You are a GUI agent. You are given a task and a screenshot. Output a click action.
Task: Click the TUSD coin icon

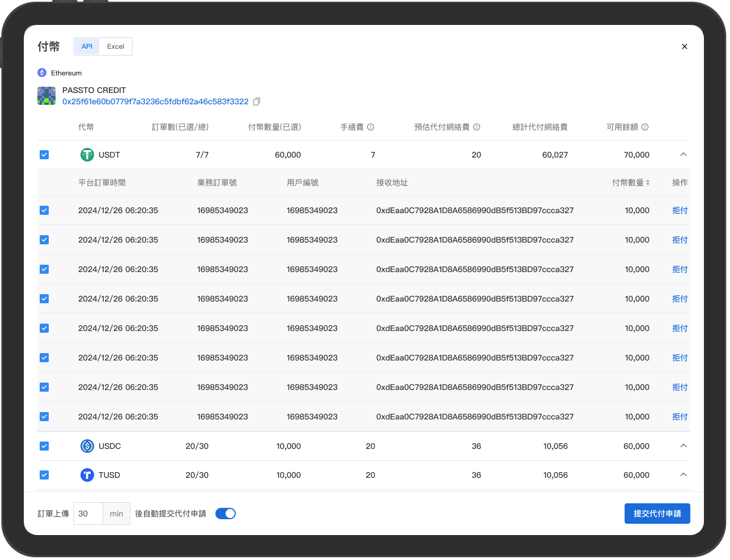click(x=87, y=475)
